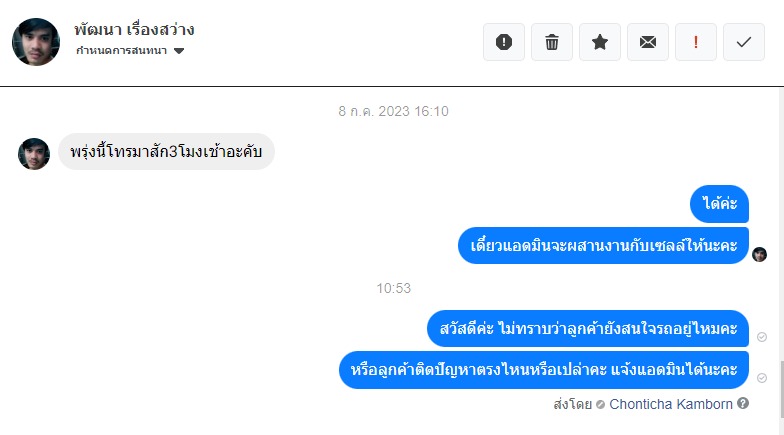Click large profile photo in header

coord(36,42)
